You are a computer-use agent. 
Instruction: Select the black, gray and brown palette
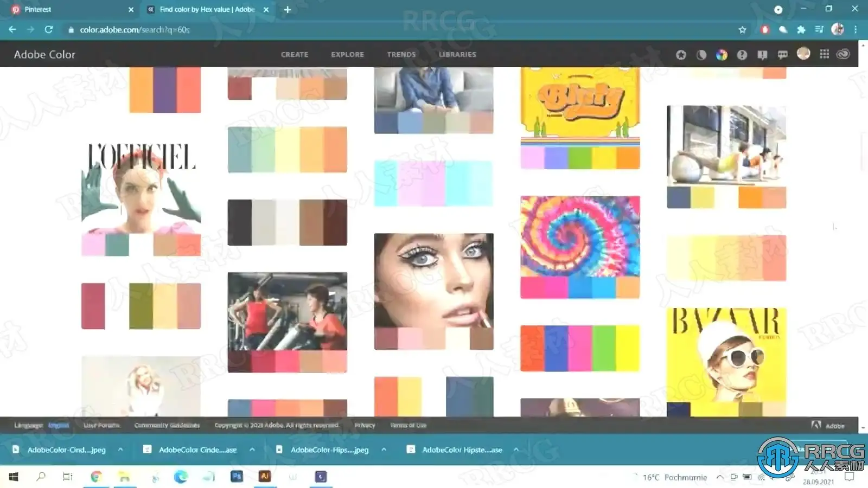tap(288, 222)
